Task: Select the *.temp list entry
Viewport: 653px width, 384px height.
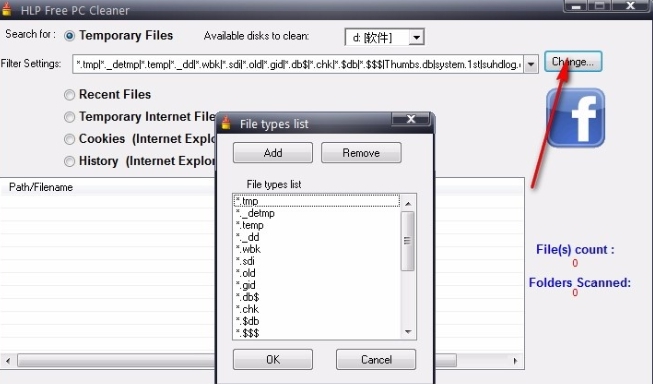Action: (x=317, y=225)
